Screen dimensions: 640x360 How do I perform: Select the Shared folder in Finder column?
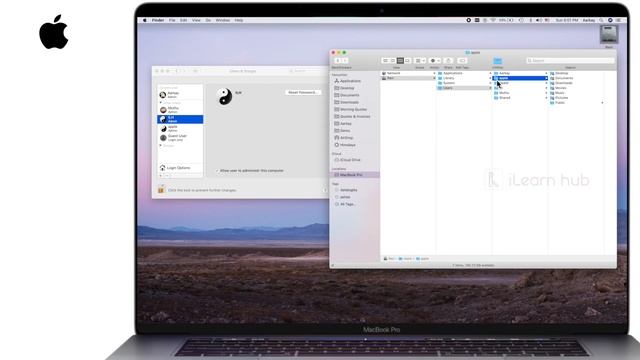pyautogui.click(x=520, y=98)
